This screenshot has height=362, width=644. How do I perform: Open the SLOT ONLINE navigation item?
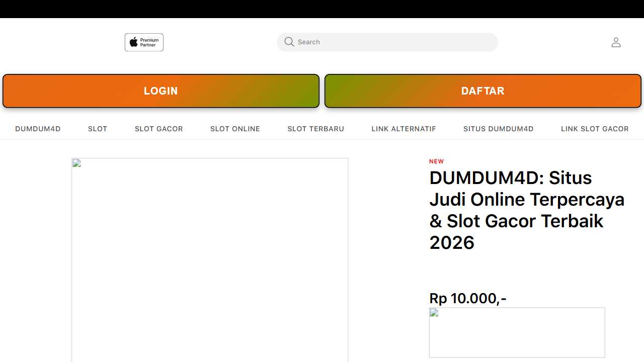click(235, 129)
